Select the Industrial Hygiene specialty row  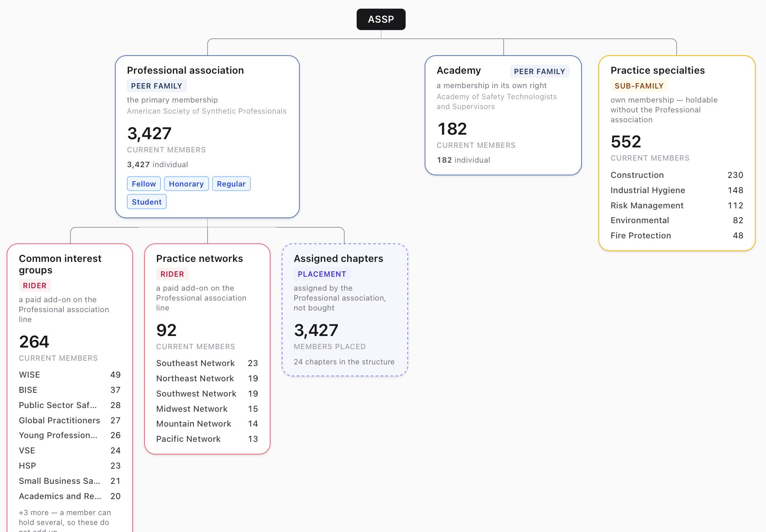tap(677, 190)
